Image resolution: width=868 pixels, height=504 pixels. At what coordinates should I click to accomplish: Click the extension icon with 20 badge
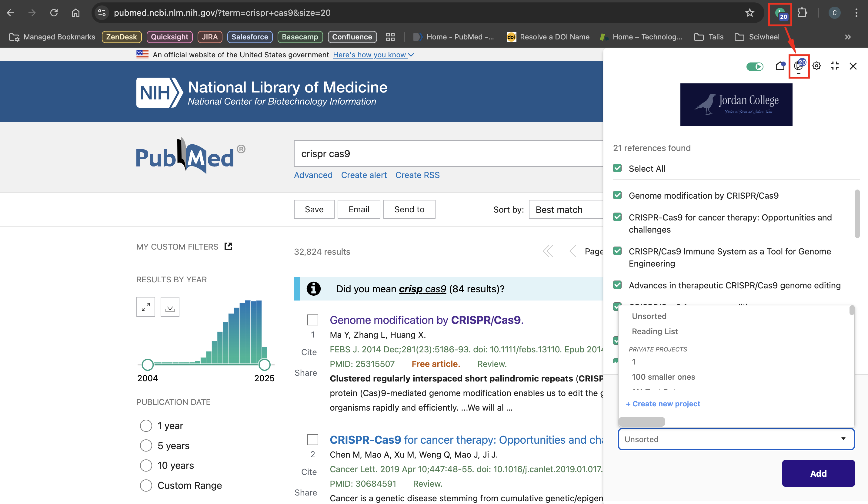[x=780, y=14]
